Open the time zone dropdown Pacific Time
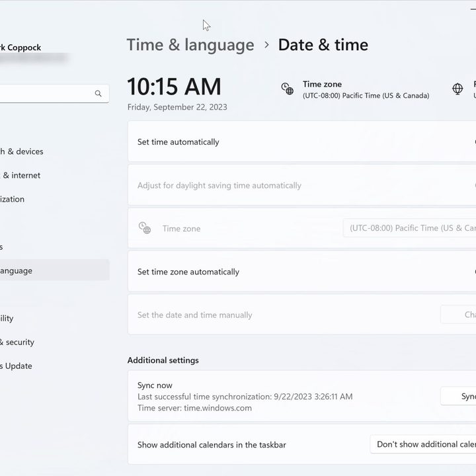 pyautogui.click(x=409, y=228)
